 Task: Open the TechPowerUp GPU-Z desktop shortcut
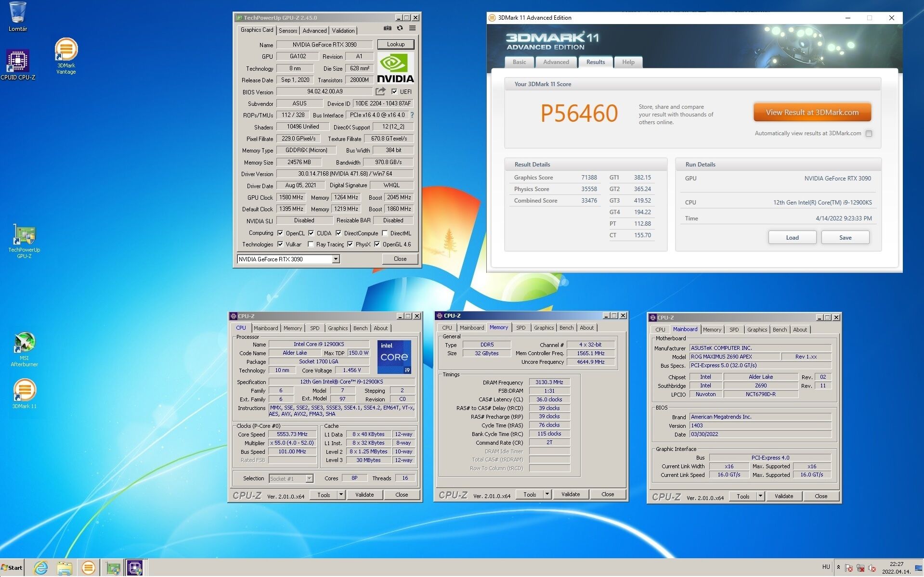[24, 242]
